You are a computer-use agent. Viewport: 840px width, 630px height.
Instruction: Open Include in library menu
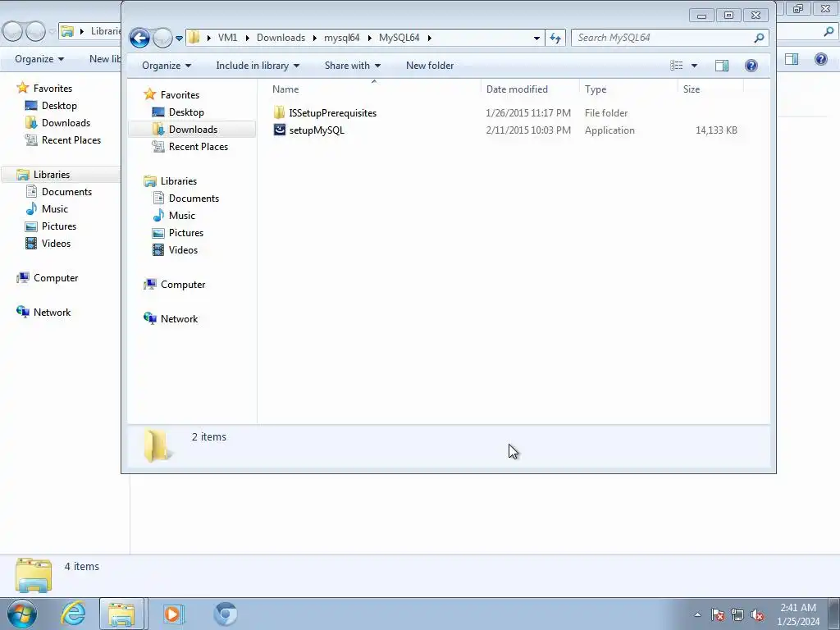(258, 66)
